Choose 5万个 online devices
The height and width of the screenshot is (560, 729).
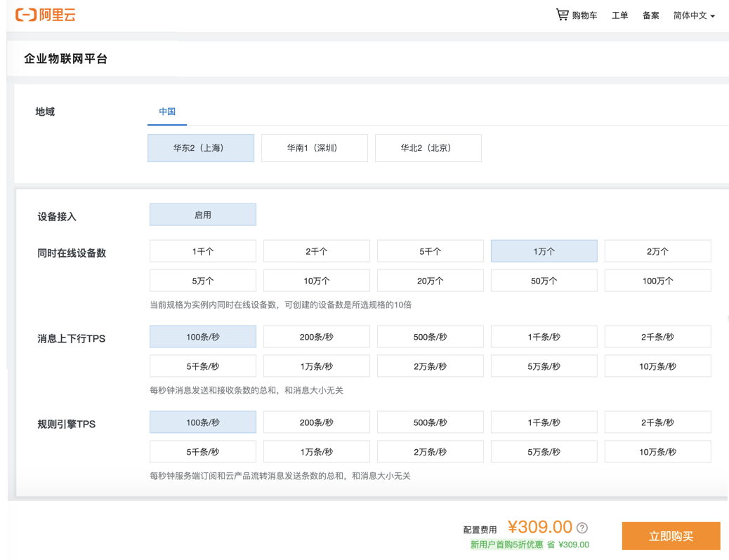pyautogui.click(x=203, y=281)
